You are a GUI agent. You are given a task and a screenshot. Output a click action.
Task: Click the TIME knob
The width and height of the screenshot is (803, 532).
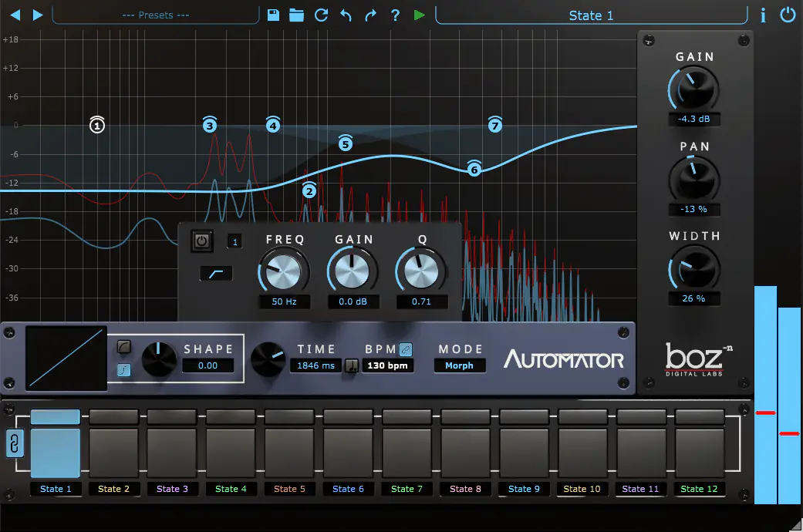[268, 359]
